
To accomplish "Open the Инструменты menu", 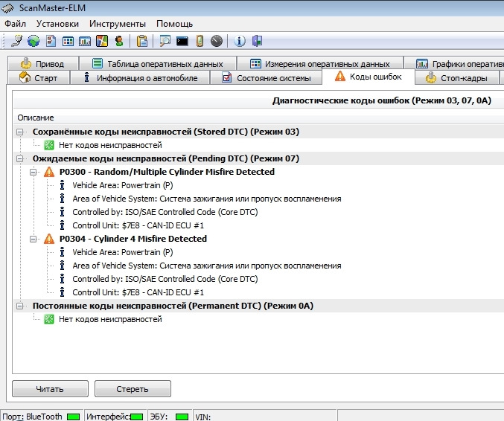I will click(x=118, y=24).
